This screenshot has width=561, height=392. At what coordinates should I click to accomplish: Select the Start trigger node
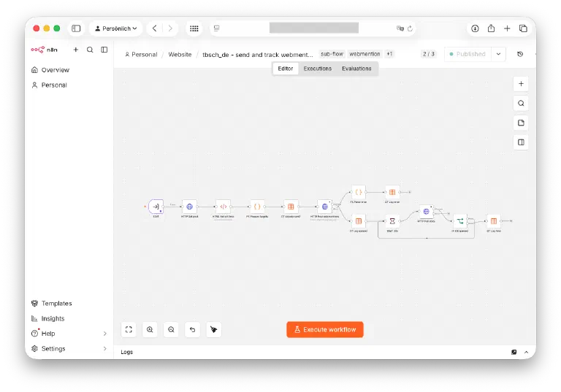coord(156,207)
